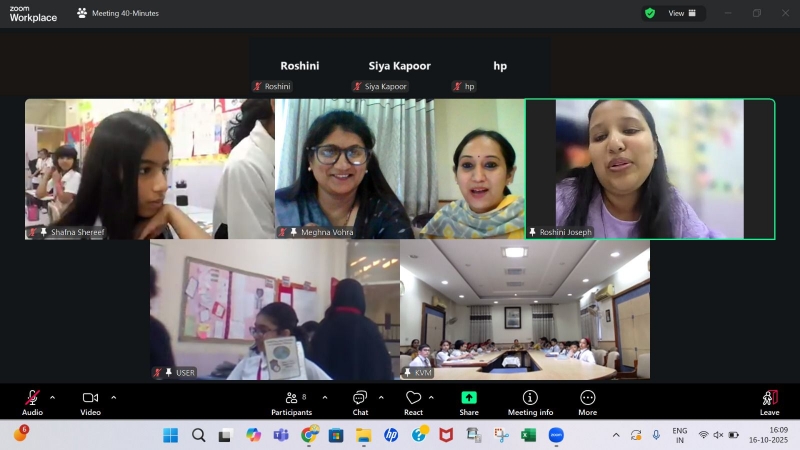Expand the video options chevron
Viewport: 800px width, 450px height.
tap(113, 397)
